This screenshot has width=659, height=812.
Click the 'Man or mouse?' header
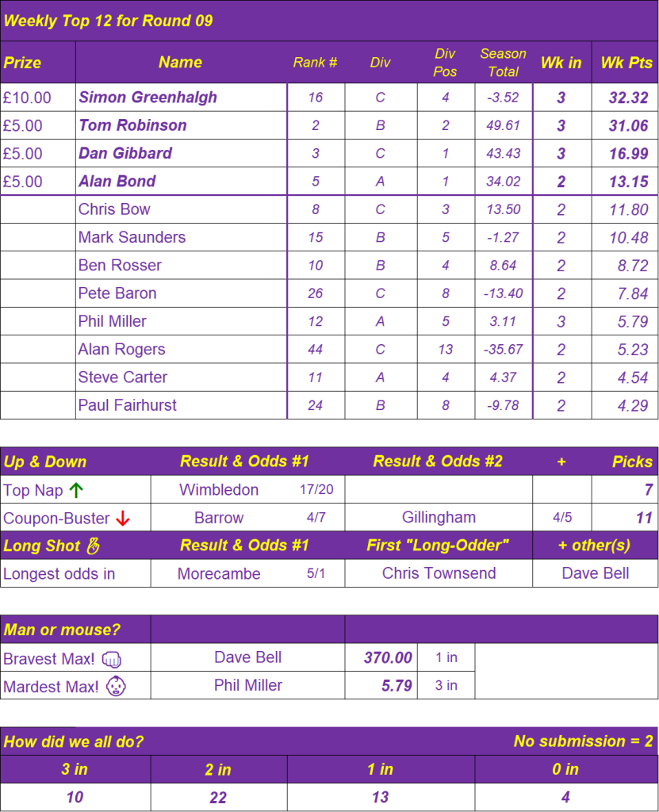tap(62, 630)
